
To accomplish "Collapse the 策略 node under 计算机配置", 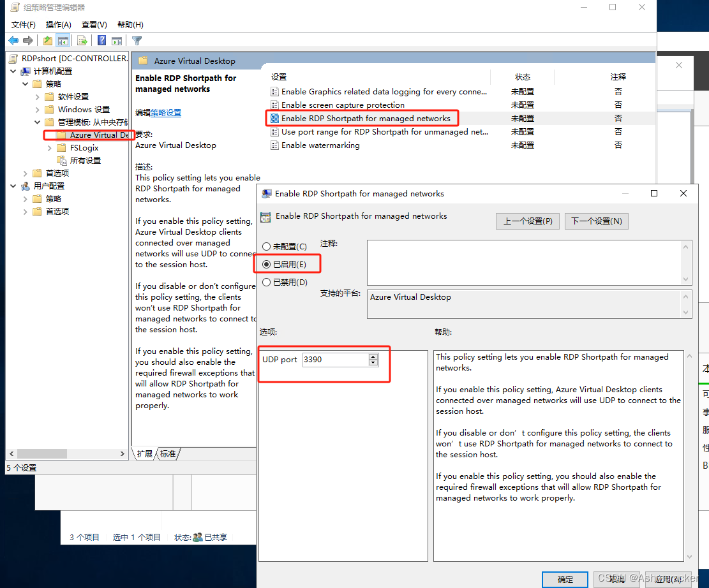I will click(x=25, y=84).
